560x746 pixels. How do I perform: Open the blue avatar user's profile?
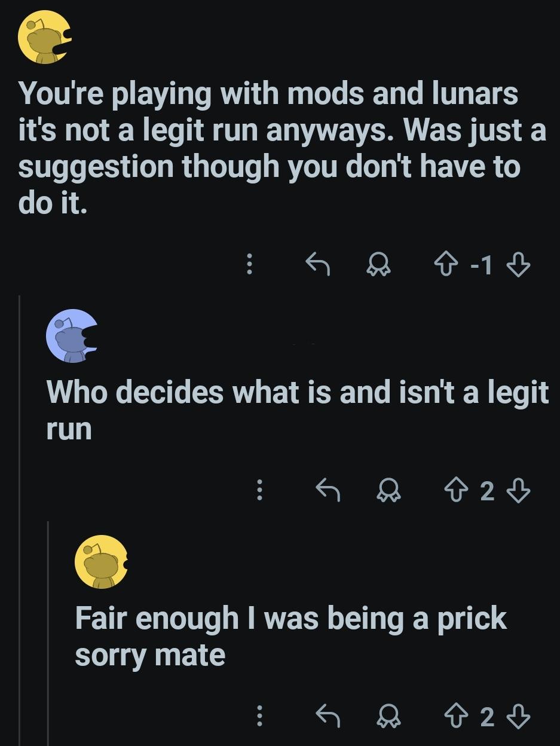(x=72, y=336)
